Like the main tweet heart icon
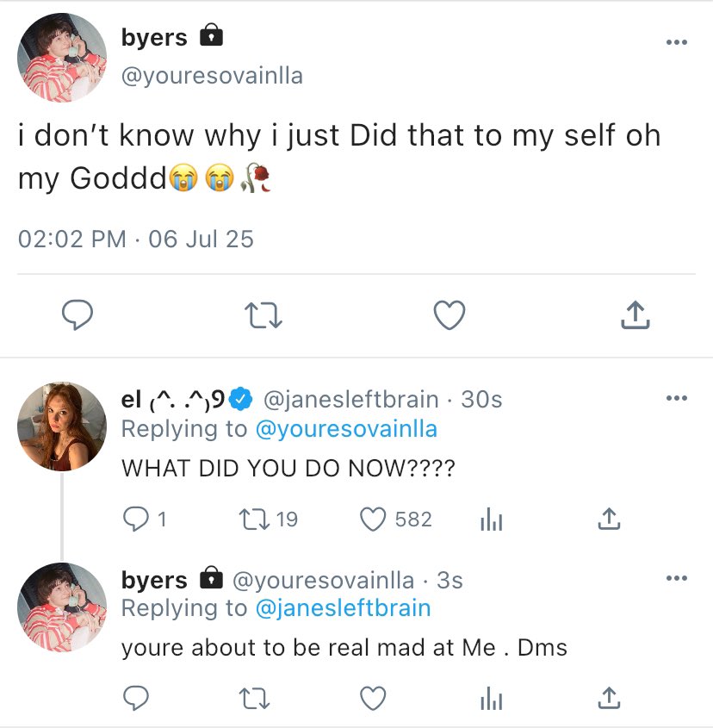The height and width of the screenshot is (728, 713). pos(449,315)
